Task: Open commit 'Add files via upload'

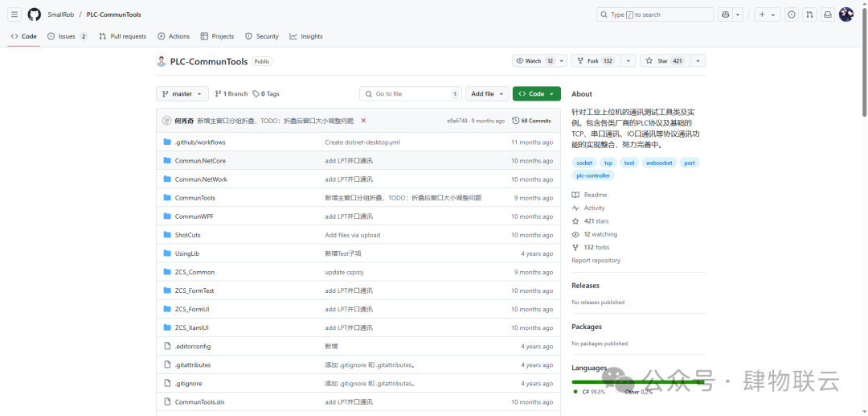Action: pos(353,235)
